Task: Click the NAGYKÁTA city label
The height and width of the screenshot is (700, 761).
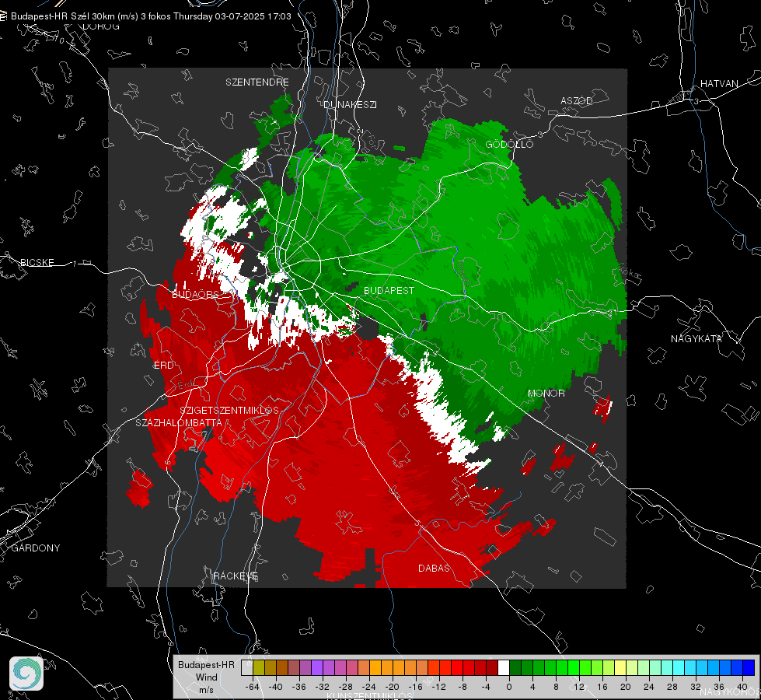Action: coord(696,338)
